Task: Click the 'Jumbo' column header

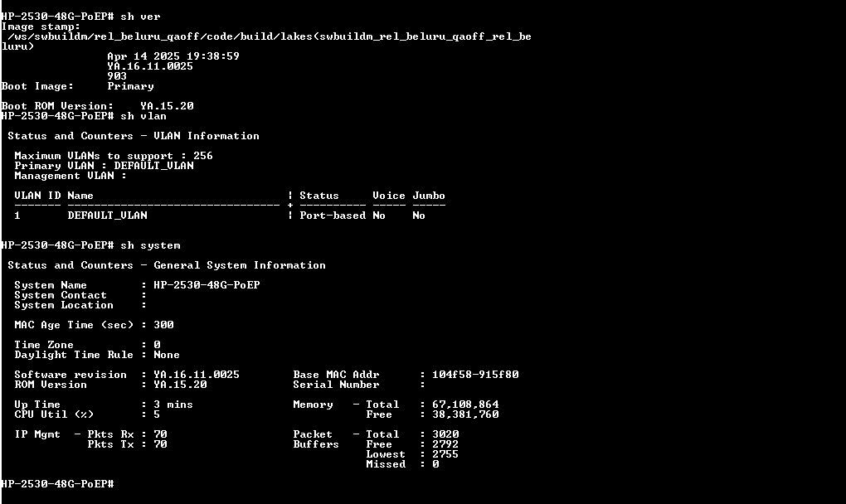Action: click(x=429, y=196)
